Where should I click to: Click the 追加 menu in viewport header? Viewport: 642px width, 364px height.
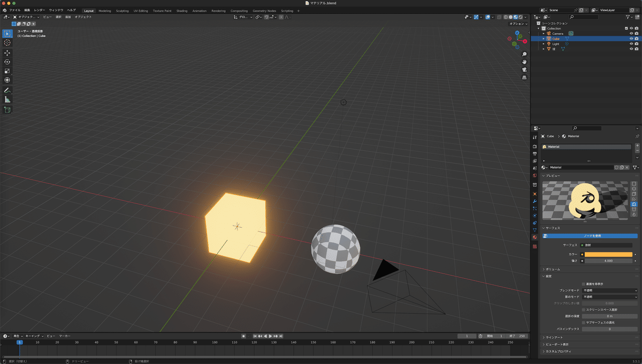click(x=68, y=17)
